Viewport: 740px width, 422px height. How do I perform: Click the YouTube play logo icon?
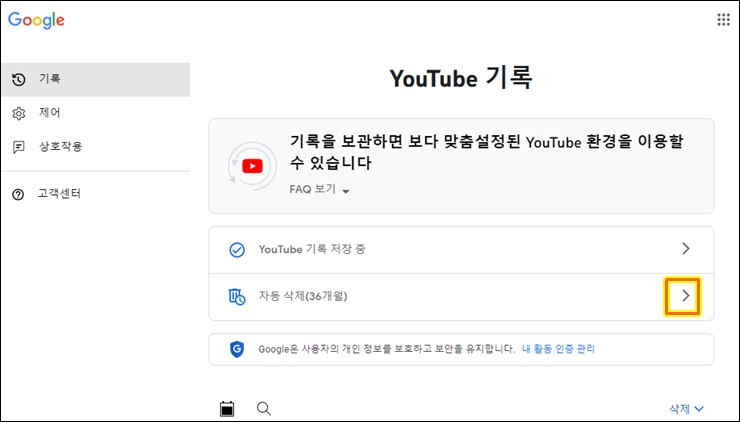pos(252,166)
